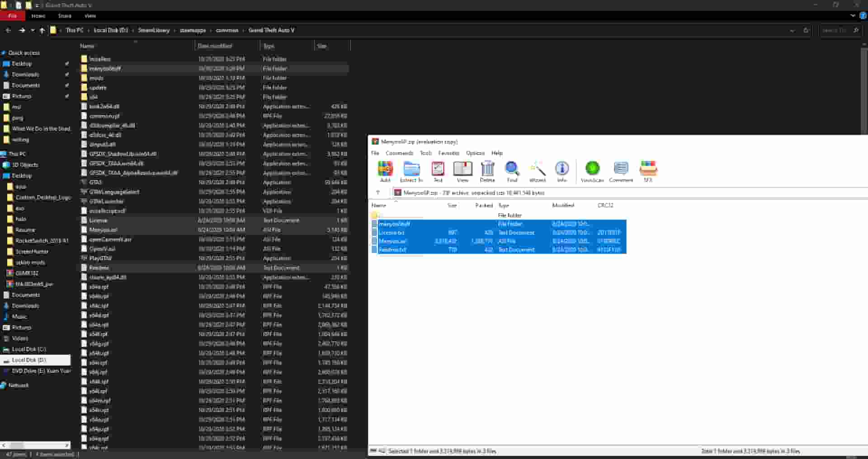
Task: Select the menyooStuff folder icon in Explorer
Action: click(84, 69)
